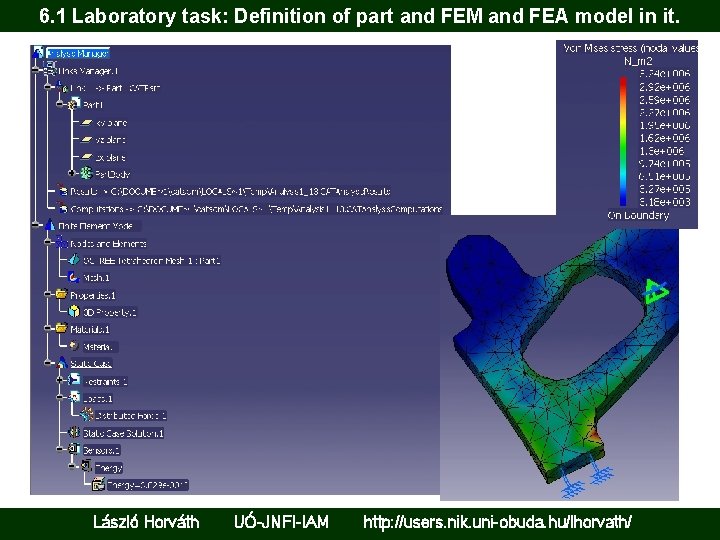Click the Nodes and Elements icon
Image resolution: width=720 pixels, height=540 pixels.
[x=62, y=242]
